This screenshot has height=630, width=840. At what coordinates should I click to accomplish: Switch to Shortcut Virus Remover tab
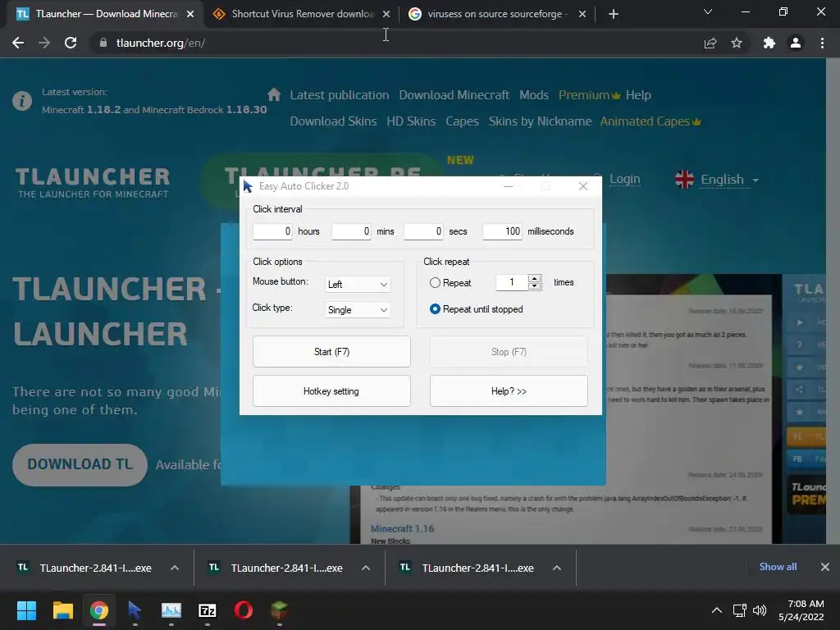(x=302, y=14)
